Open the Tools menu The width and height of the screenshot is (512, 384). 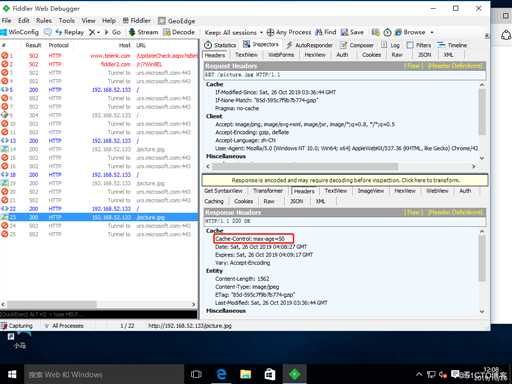click(67, 21)
